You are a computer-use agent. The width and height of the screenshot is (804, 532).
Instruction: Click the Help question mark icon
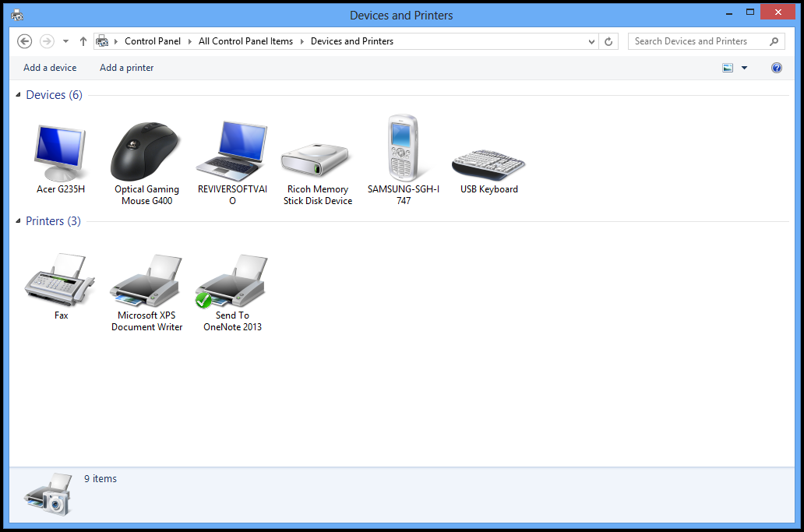click(776, 68)
